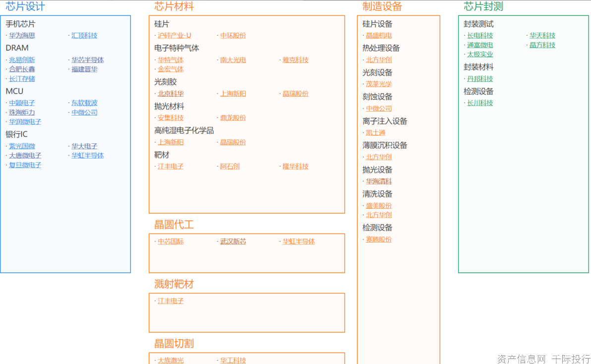
Task: Click 北京科华 under 光刻胶
Action: point(171,94)
